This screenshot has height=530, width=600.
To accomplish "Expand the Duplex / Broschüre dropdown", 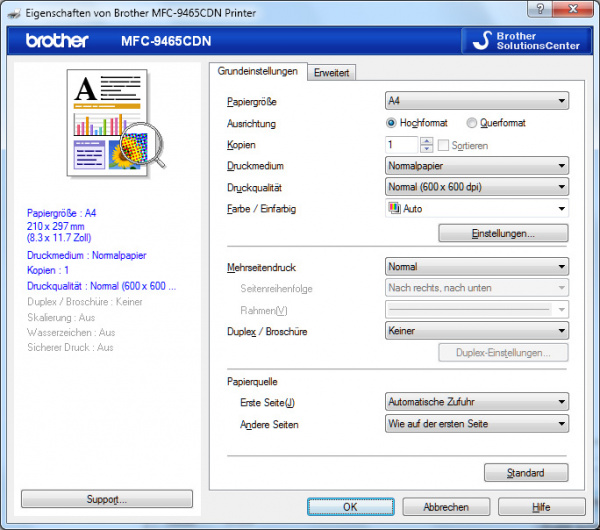I will (x=477, y=331).
